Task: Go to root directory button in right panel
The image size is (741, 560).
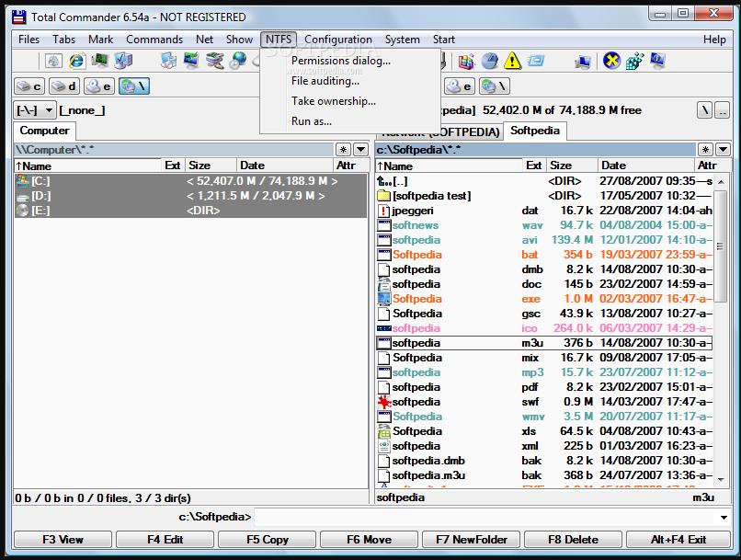Action: [704, 110]
